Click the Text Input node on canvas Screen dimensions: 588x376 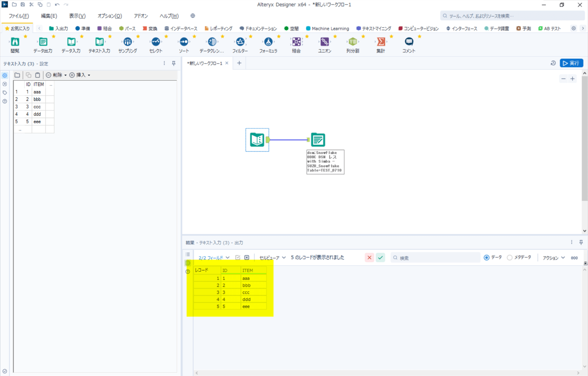pyautogui.click(x=257, y=140)
